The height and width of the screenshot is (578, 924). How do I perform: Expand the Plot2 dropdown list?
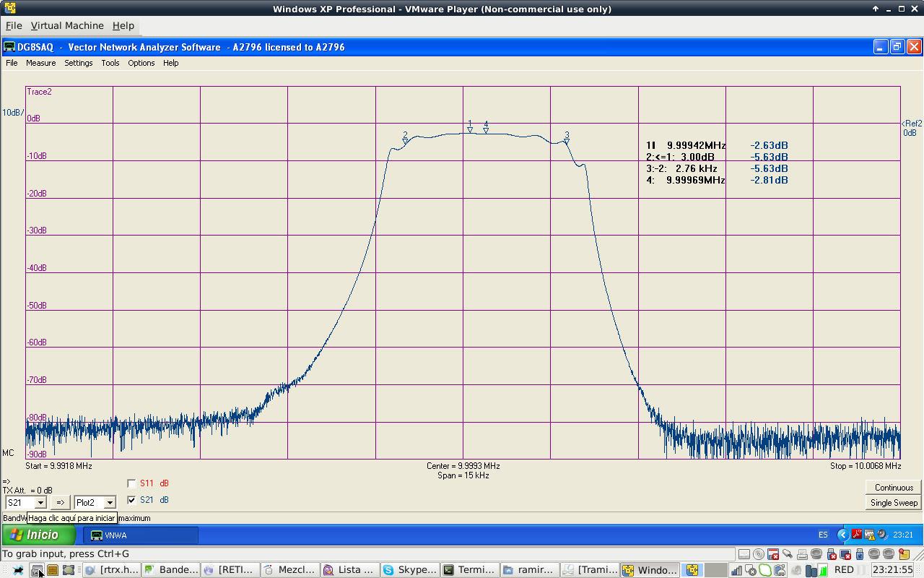pyautogui.click(x=110, y=502)
